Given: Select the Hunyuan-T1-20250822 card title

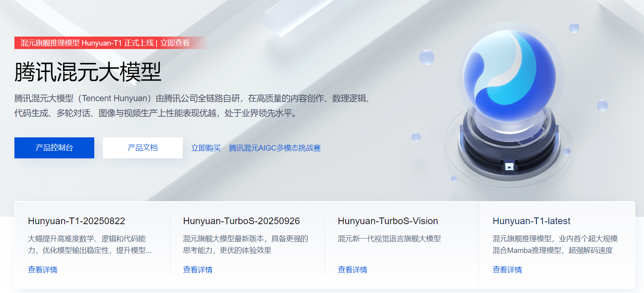Looking at the screenshot, I should 76,221.
